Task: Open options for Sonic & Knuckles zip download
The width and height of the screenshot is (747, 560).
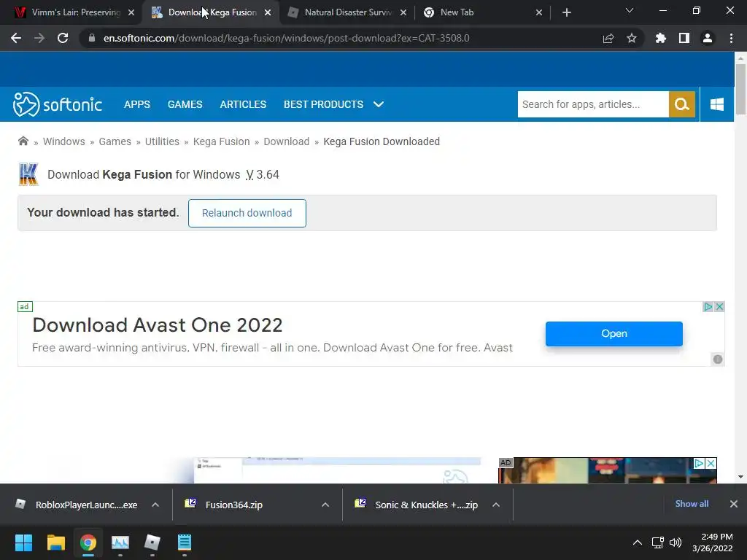Action: click(x=496, y=505)
